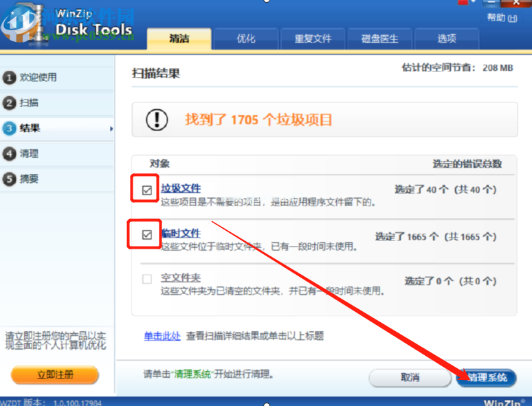This screenshot has height=406, width=532.
Task: Click the WinZip Disk Tools logo
Action: tap(69, 24)
